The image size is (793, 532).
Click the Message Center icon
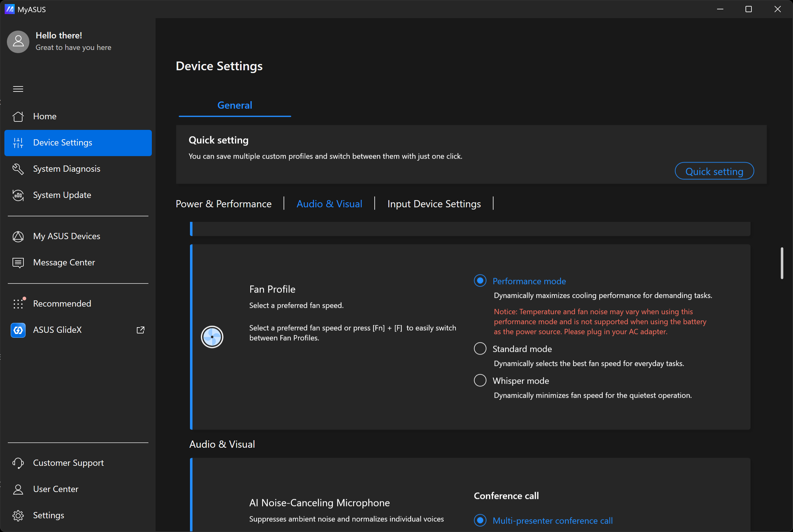(18, 263)
